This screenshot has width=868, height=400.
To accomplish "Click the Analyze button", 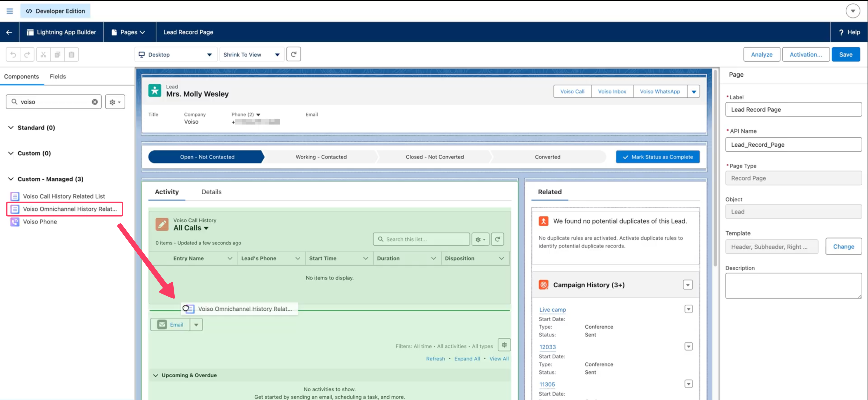I will click(762, 54).
